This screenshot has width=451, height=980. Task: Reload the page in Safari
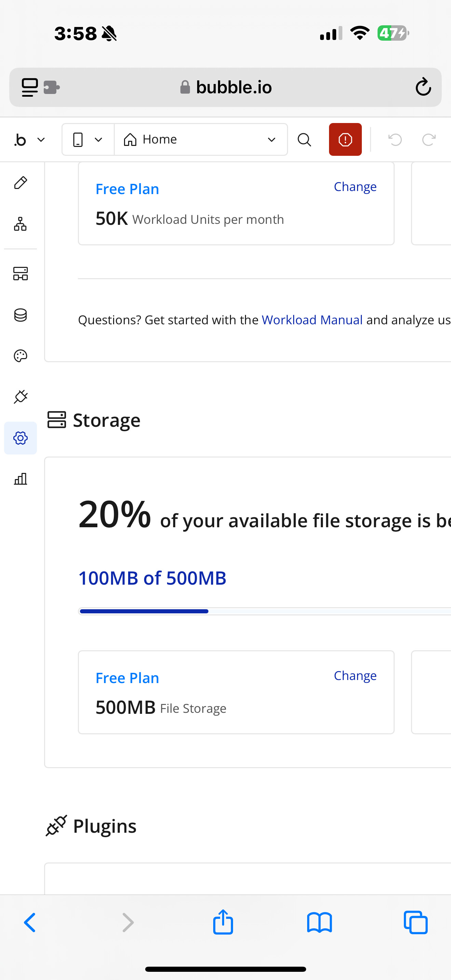pyautogui.click(x=423, y=87)
